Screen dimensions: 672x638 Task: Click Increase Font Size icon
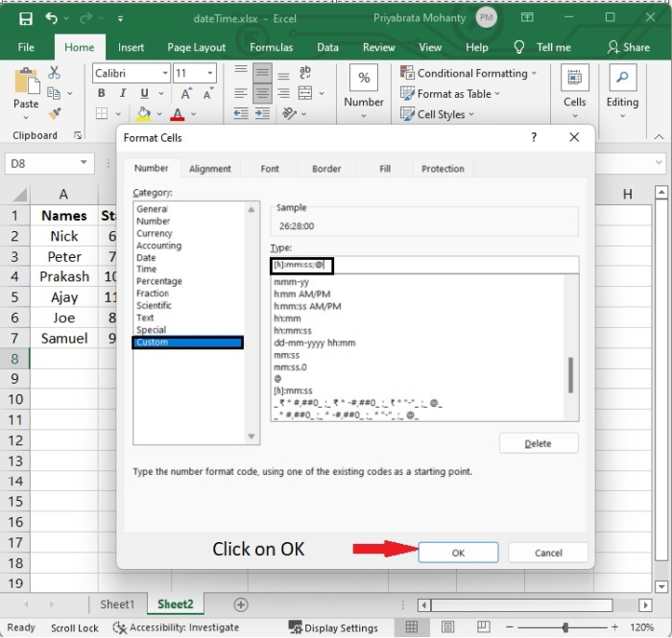[x=186, y=93]
